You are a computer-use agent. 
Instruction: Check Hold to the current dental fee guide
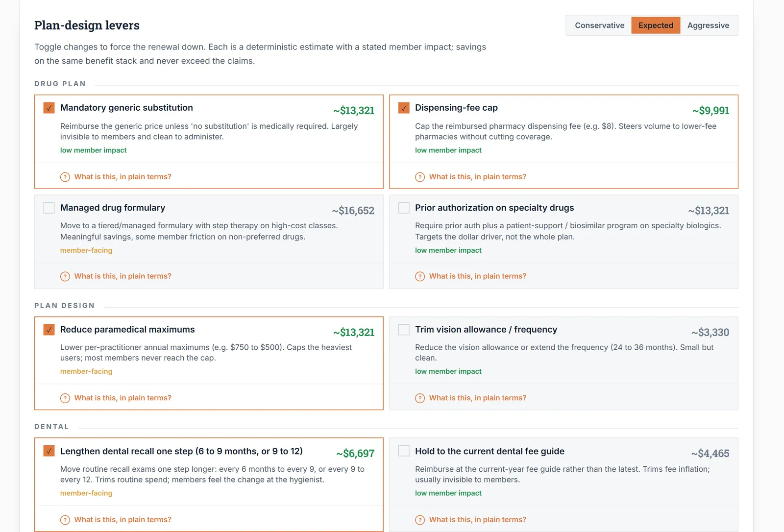[404, 451]
